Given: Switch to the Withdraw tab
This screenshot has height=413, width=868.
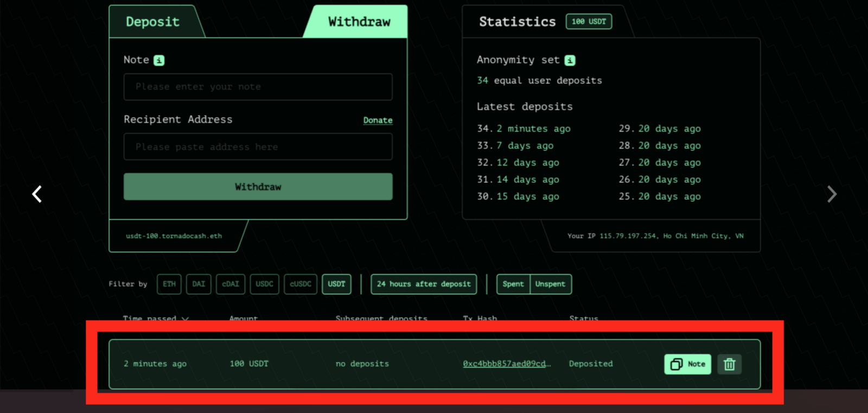Looking at the screenshot, I should coord(359,22).
